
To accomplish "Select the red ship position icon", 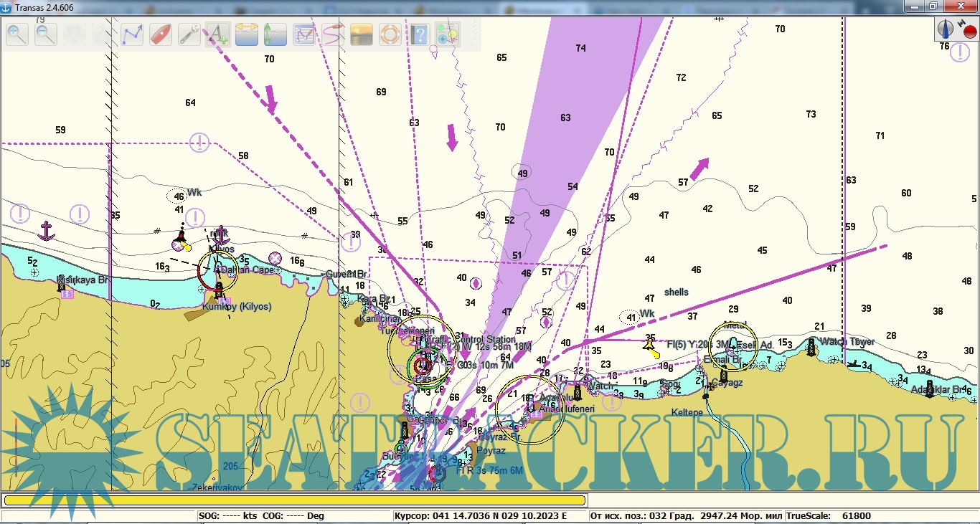I will pos(161,34).
